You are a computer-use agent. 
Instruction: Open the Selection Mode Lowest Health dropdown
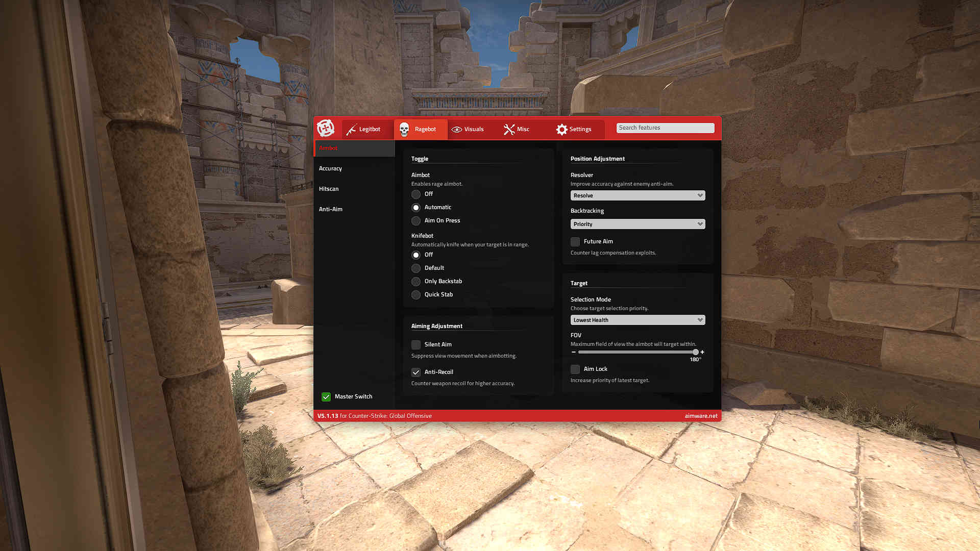click(638, 320)
